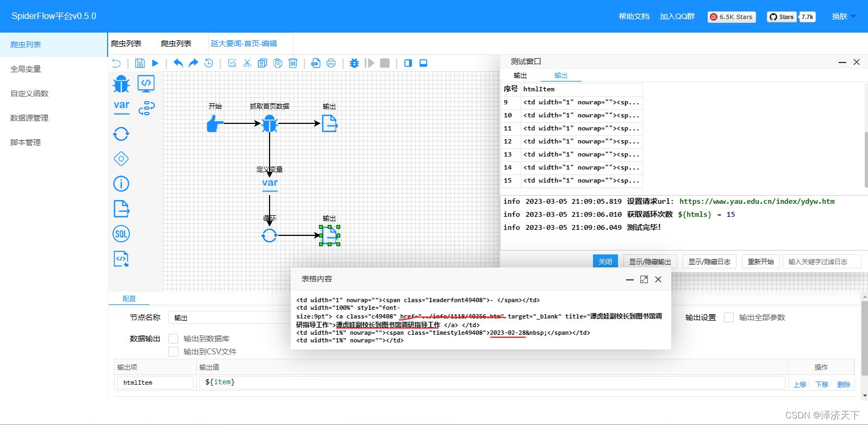Pick the diamond function node from palette
The width and height of the screenshot is (868, 425).
pyautogui.click(x=121, y=159)
